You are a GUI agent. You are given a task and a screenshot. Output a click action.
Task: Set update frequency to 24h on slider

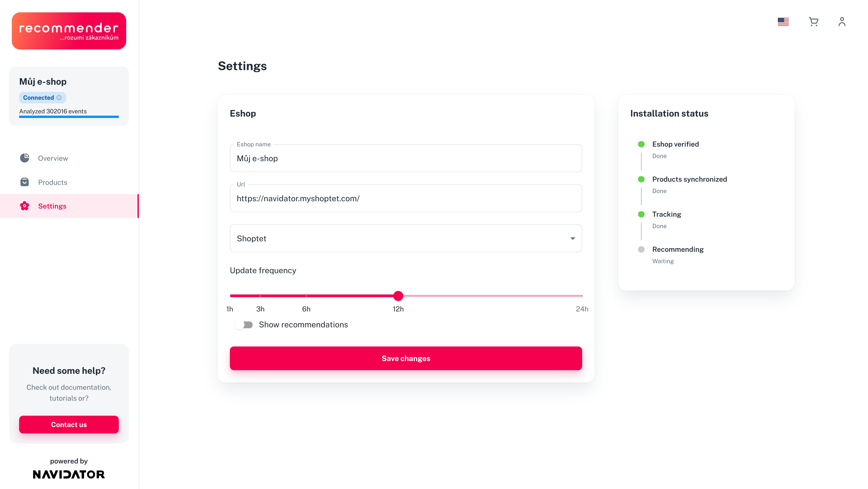tap(581, 295)
